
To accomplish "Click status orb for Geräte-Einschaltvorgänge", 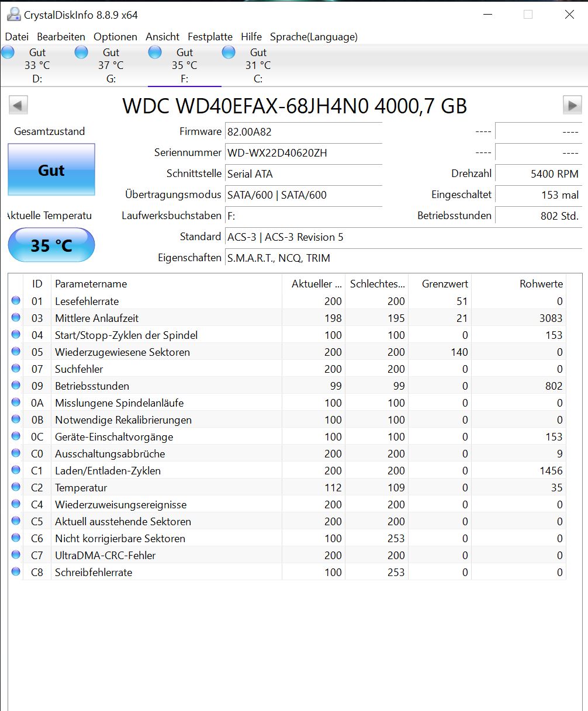I will pyautogui.click(x=16, y=436).
